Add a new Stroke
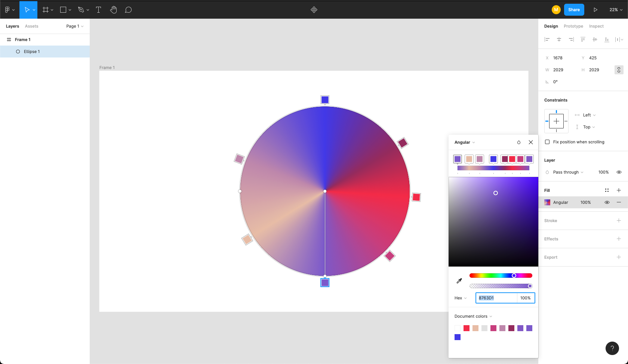628x364 pixels. tap(619, 221)
